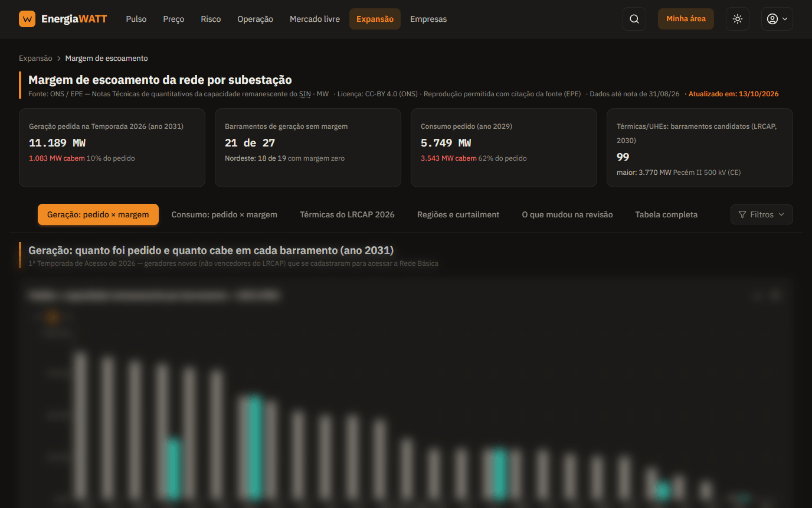Open the user account menu
This screenshot has width=812, height=508.
tap(777, 19)
